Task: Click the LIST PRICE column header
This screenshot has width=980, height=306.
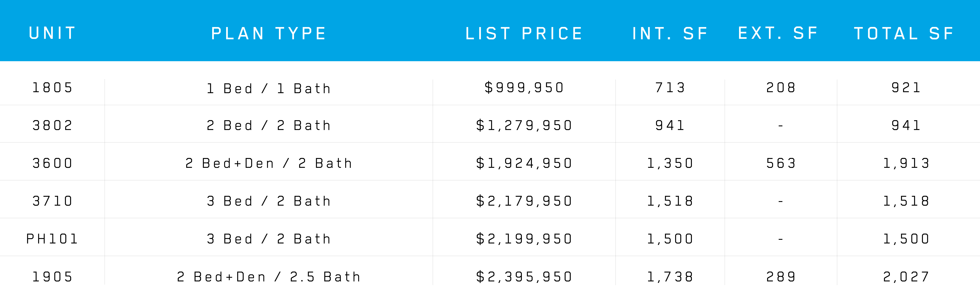Action: click(x=524, y=33)
